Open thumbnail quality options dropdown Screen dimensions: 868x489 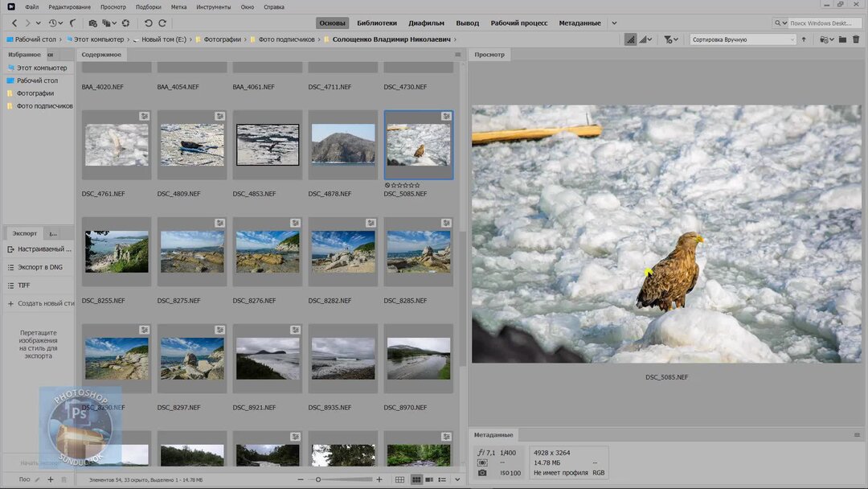click(645, 39)
